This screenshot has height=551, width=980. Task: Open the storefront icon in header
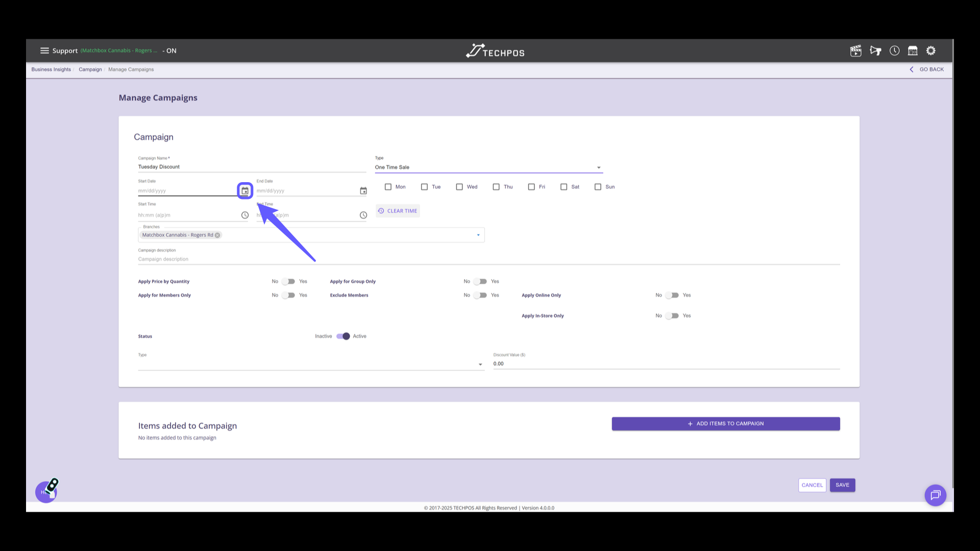[x=913, y=51]
